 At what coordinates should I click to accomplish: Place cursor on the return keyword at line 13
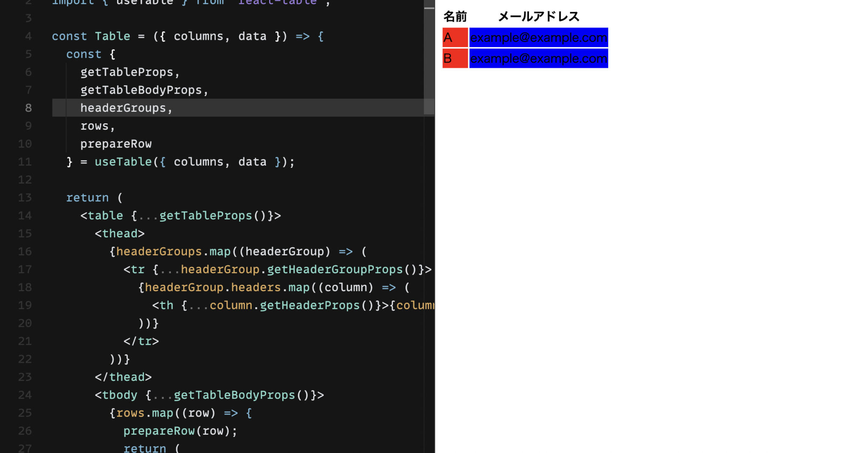(x=88, y=197)
